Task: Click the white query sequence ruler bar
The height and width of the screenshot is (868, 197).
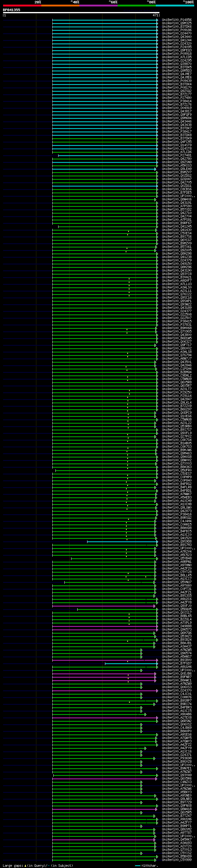Action: click(81, 12)
